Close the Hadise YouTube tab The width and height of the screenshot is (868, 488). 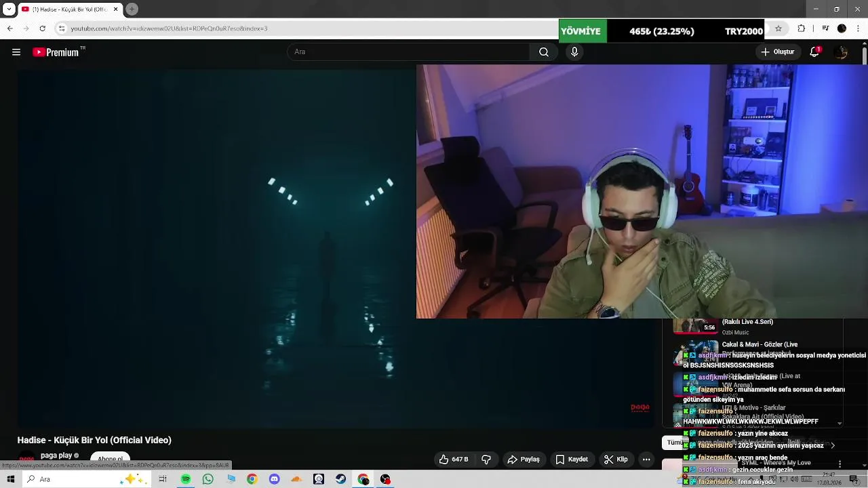pyautogui.click(x=116, y=9)
